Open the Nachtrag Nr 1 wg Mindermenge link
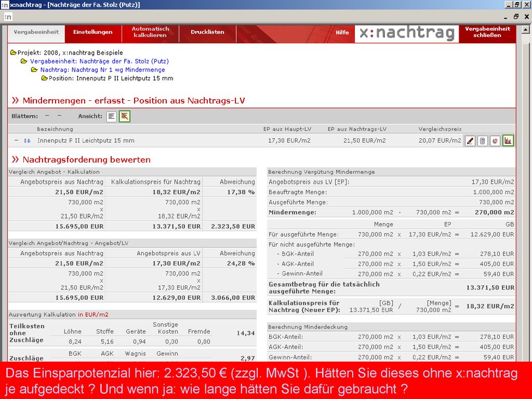This screenshot has width=532, height=399. 103,70
